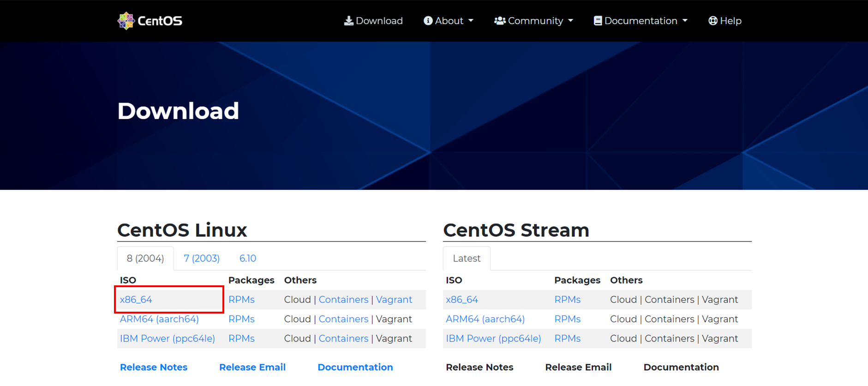Click Cloud text in CentOS Linux x86_64 row
Image resolution: width=868 pixels, height=386 pixels.
(x=298, y=300)
